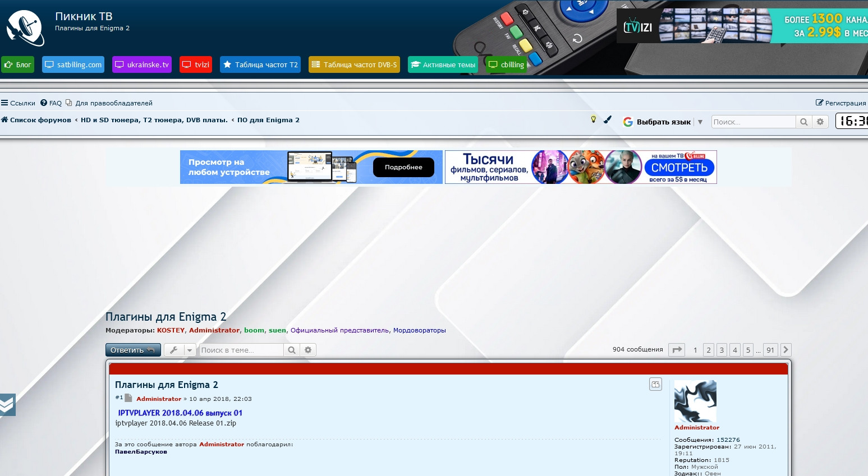Go to page 4 of the topic
868x476 pixels.
click(x=735, y=350)
